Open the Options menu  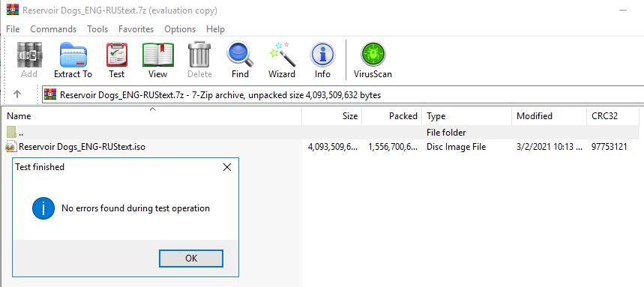(180, 29)
